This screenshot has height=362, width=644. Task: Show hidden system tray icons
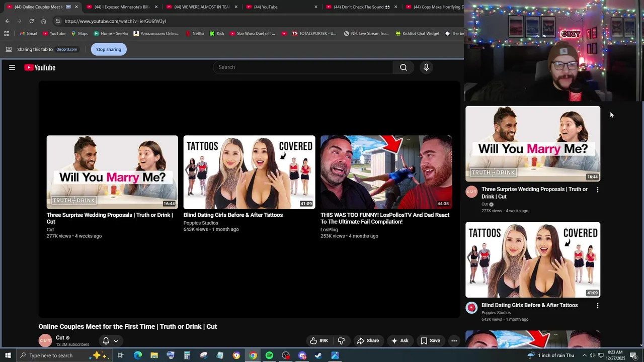(584, 355)
